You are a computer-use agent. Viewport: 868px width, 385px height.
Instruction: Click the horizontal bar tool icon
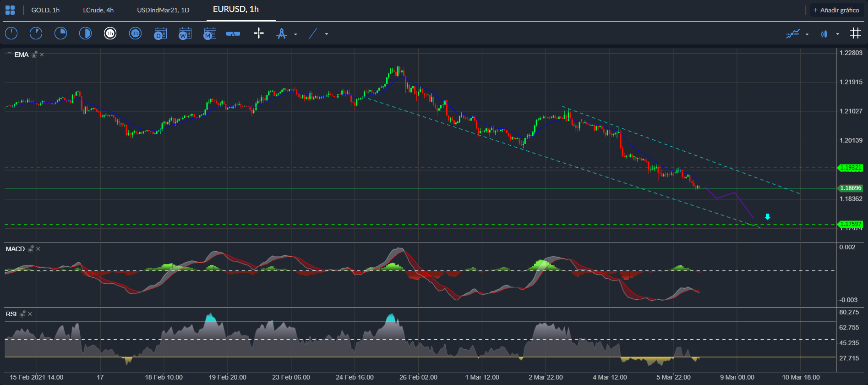233,33
